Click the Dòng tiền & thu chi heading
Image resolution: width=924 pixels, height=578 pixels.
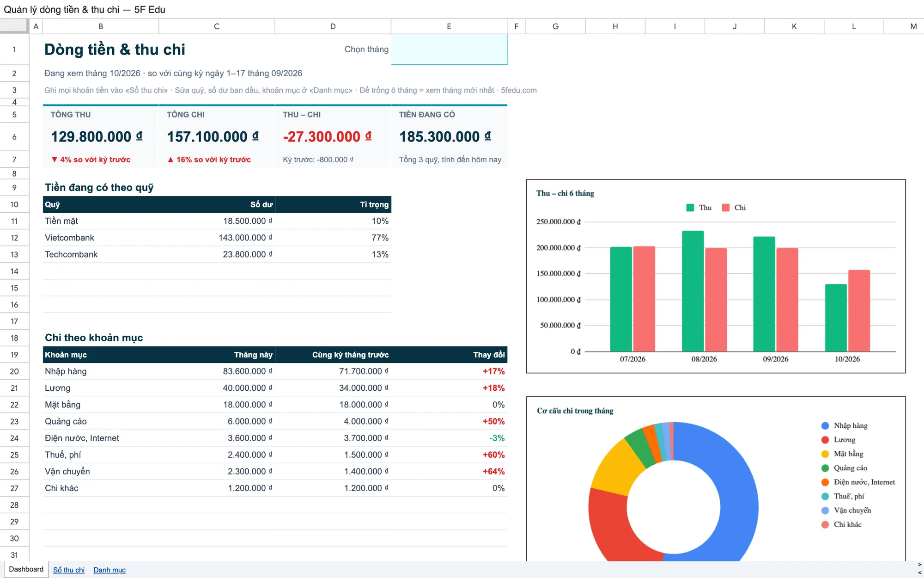115,49
